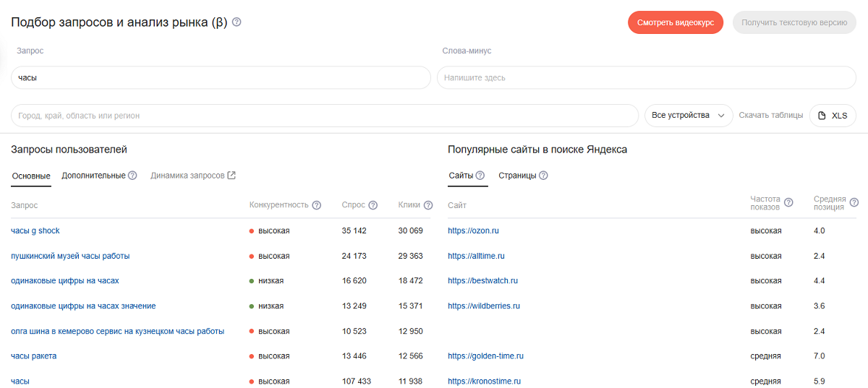Select the Основные tab
This screenshot has width=868, height=388.
coord(31,176)
